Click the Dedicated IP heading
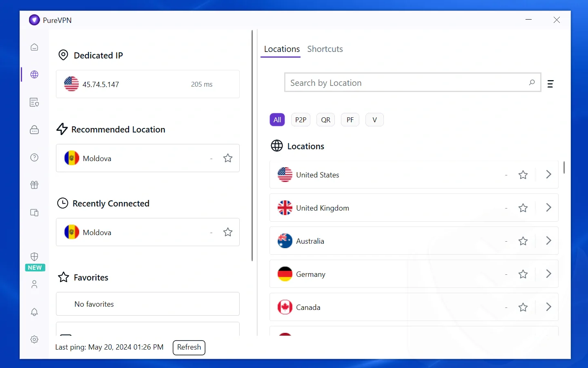The width and height of the screenshot is (588, 368). pos(98,56)
